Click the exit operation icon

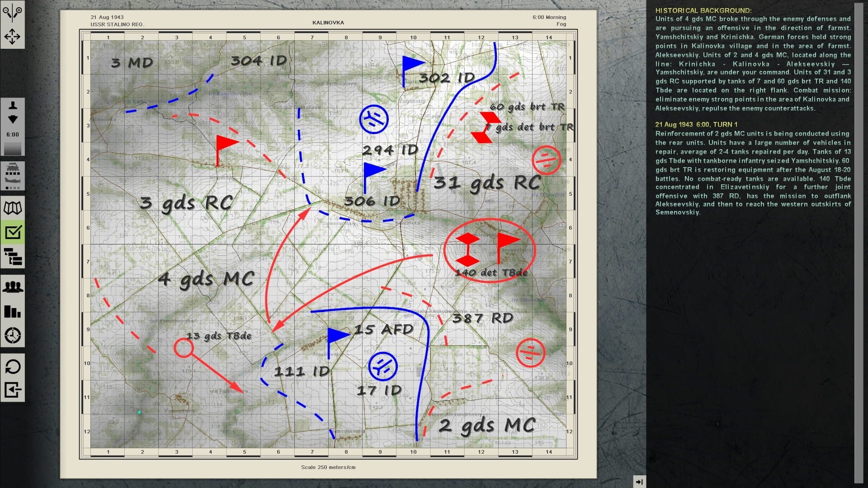coord(12,389)
